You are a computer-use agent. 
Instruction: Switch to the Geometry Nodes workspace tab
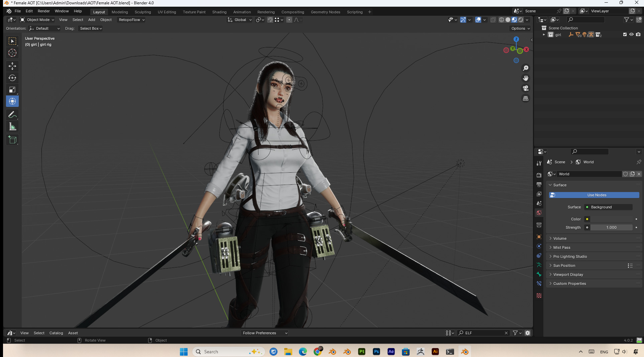coord(325,12)
